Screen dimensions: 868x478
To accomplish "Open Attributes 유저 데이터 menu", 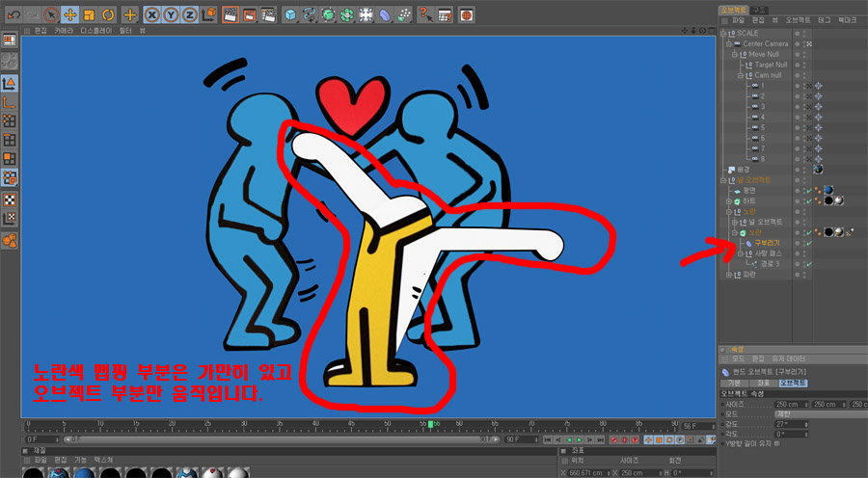I will (x=789, y=359).
